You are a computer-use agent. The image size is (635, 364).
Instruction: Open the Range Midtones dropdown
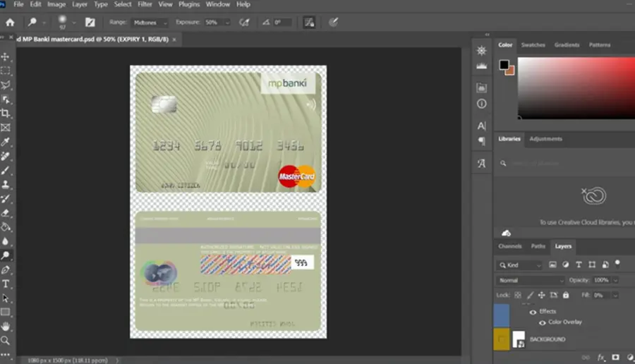pyautogui.click(x=150, y=23)
